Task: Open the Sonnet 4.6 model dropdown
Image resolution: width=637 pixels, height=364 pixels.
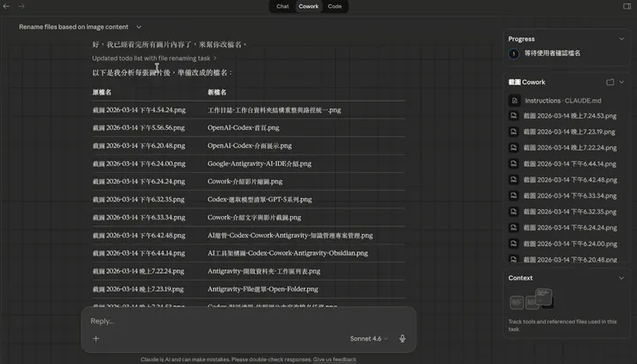Action: [368, 338]
